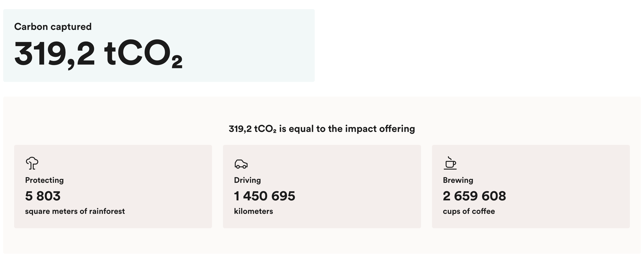Click the steaming coffee cup icon
644x262 pixels.
tap(450, 163)
